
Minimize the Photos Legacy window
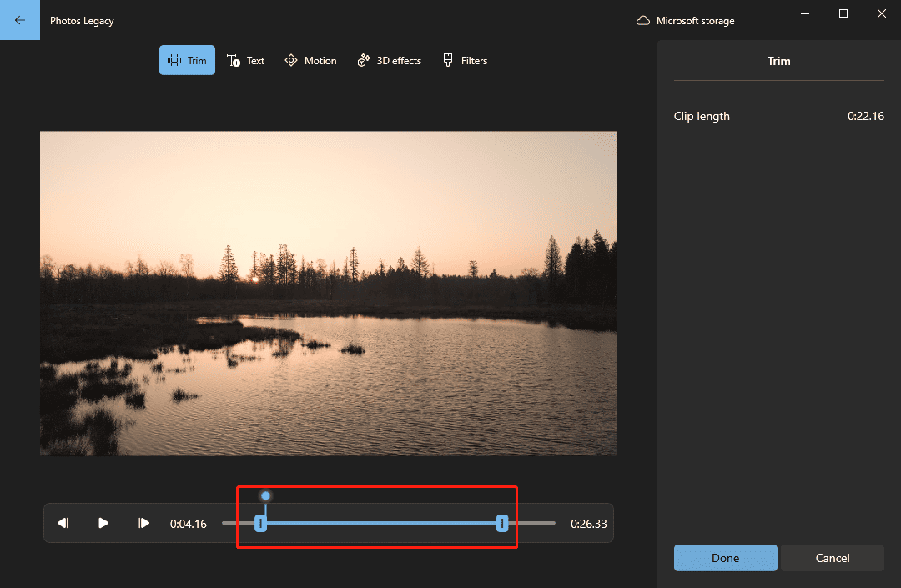[x=805, y=14]
